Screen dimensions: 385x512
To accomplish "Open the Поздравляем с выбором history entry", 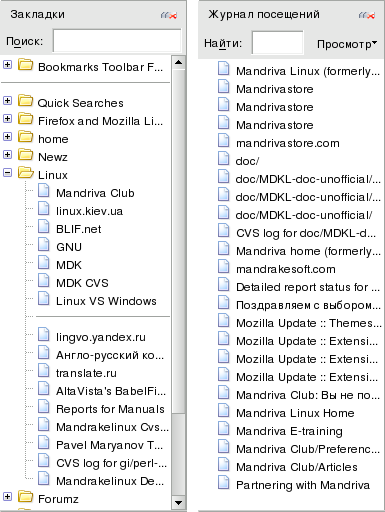I will click(x=308, y=305).
